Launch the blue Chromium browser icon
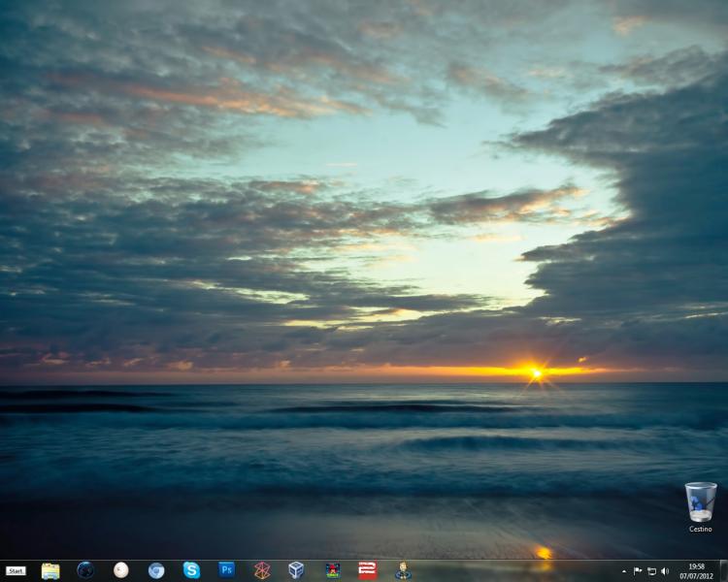728x582 pixels. click(156, 570)
